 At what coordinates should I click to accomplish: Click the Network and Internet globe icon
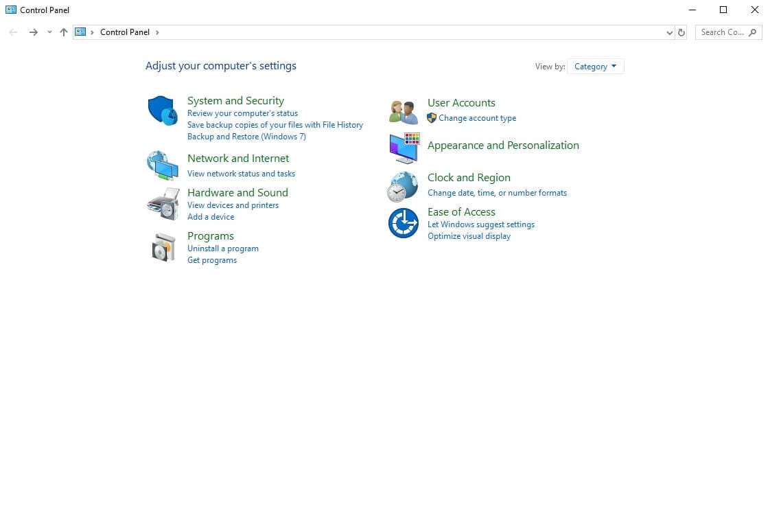[163, 165]
